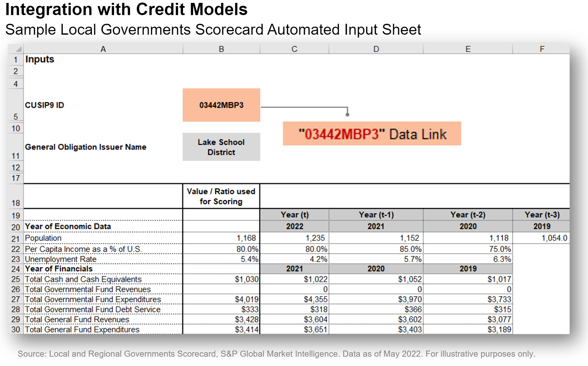Click the "03442MBP3" Data Link callout
Image resolution: width=588 pixels, height=366 pixels.
point(372,134)
